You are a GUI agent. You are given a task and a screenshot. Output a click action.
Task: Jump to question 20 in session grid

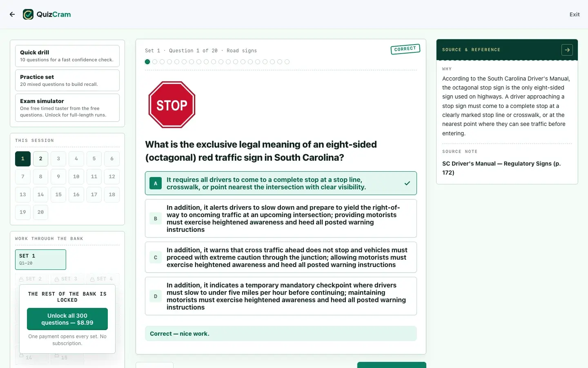coord(40,212)
